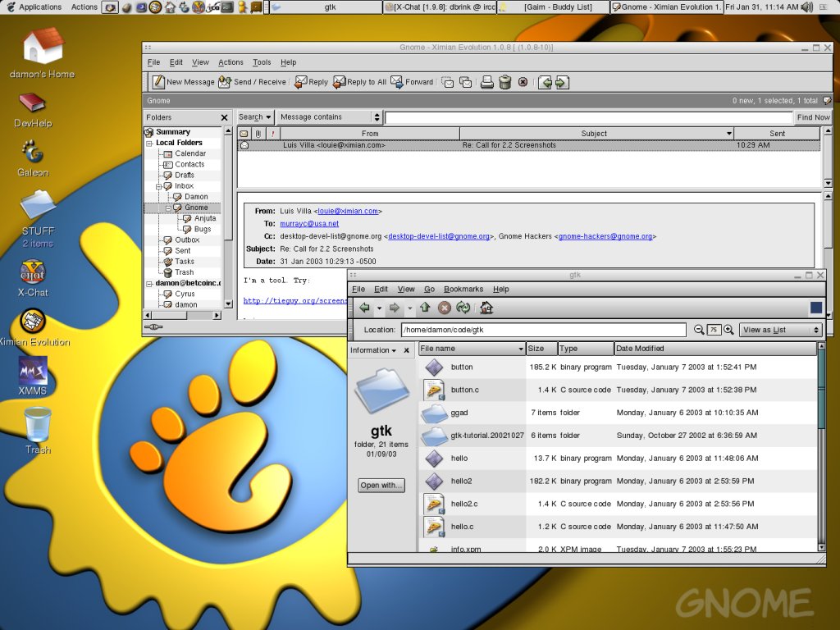This screenshot has height=630, width=840.
Task: Click the Reload icon in file manager
Action: 463,308
